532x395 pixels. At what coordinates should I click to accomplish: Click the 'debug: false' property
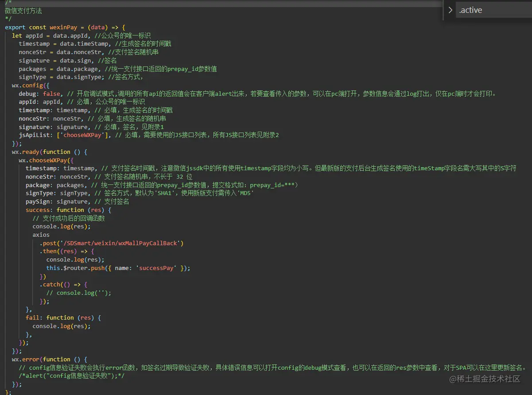(x=39, y=94)
